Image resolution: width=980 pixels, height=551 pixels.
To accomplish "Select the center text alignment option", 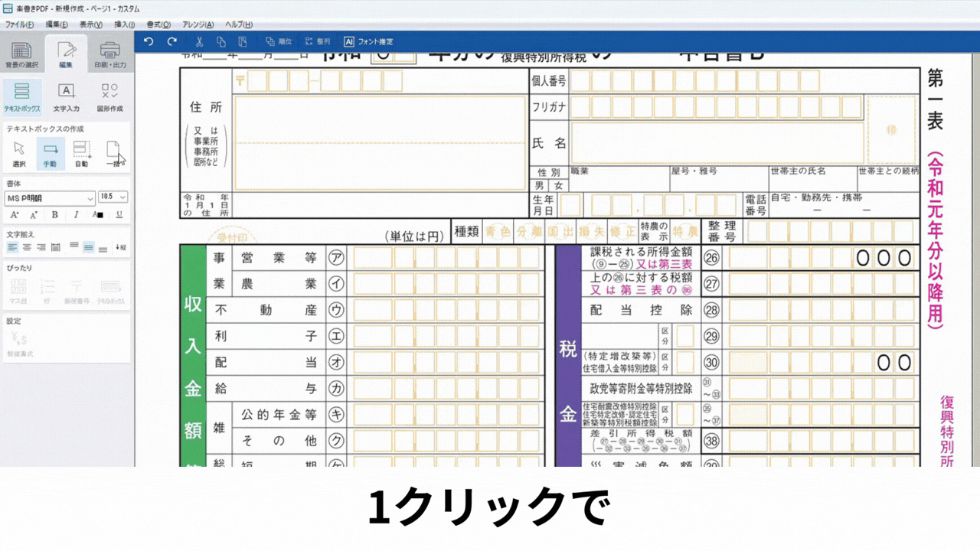I will [26, 246].
